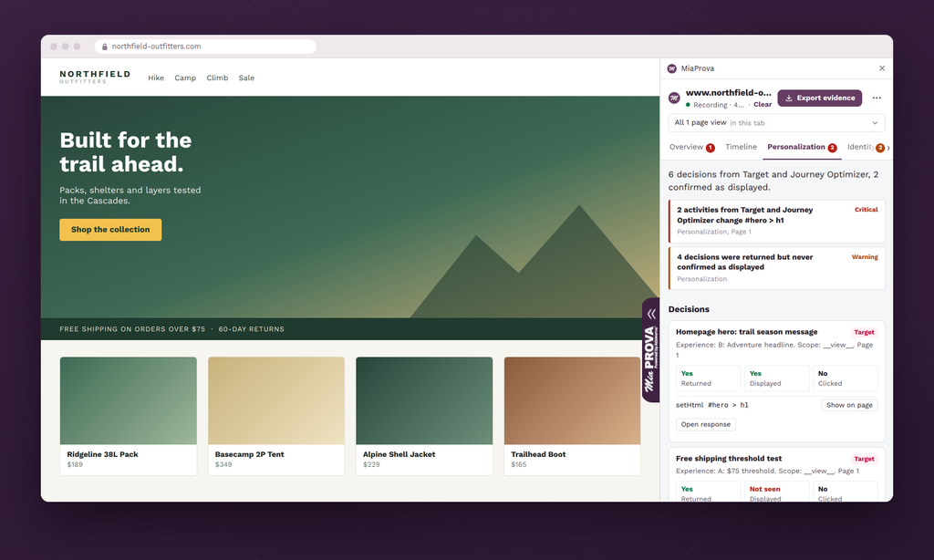
Task: Click Open response button
Action: [x=706, y=424]
